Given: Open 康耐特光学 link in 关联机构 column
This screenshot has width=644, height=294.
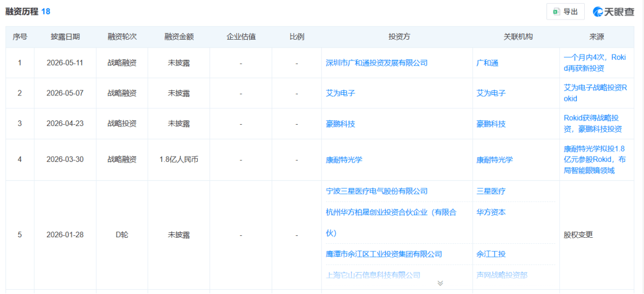Looking at the screenshot, I should pos(494,160).
